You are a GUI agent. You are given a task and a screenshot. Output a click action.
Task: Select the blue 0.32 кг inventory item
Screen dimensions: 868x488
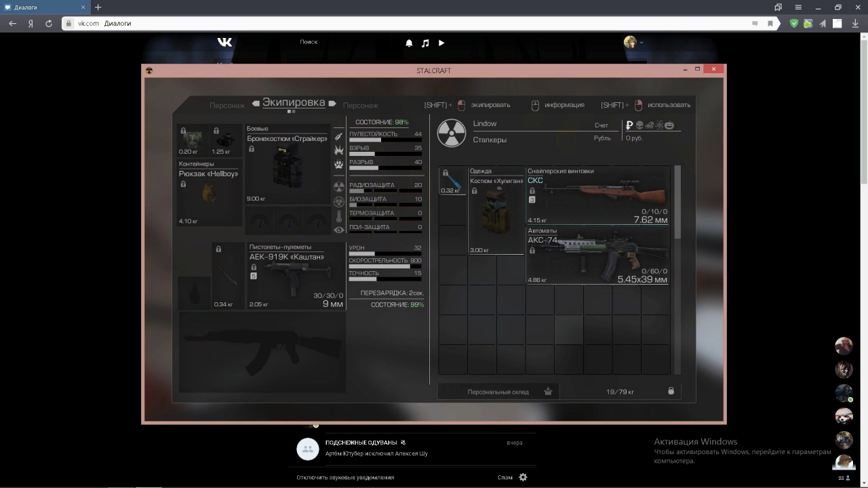point(453,181)
